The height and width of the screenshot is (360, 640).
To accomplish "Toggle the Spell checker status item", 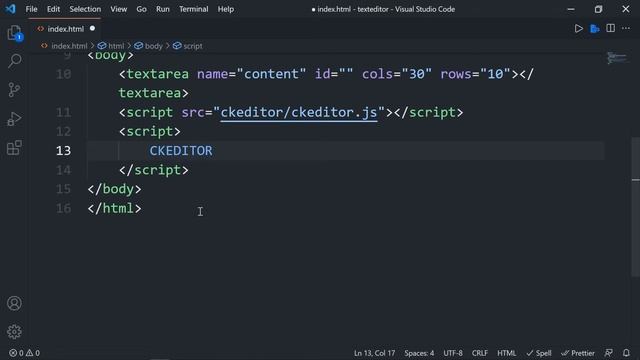I will (539, 353).
